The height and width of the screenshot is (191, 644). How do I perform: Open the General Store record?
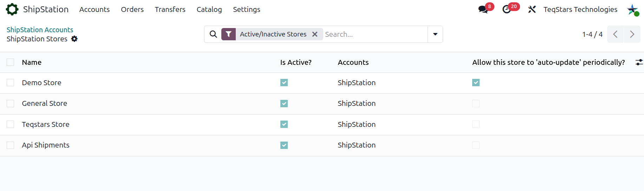[44, 103]
